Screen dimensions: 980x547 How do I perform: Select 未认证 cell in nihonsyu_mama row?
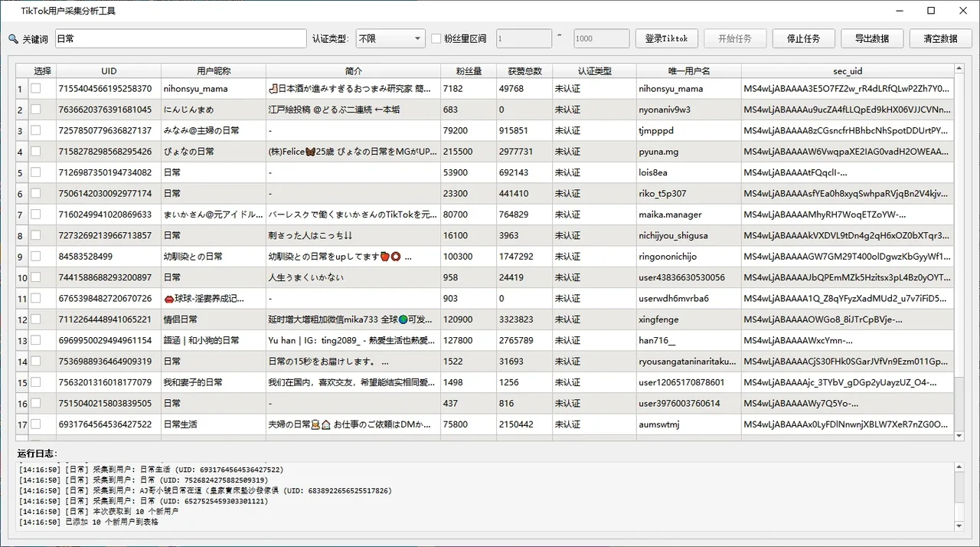click(594, 89)
